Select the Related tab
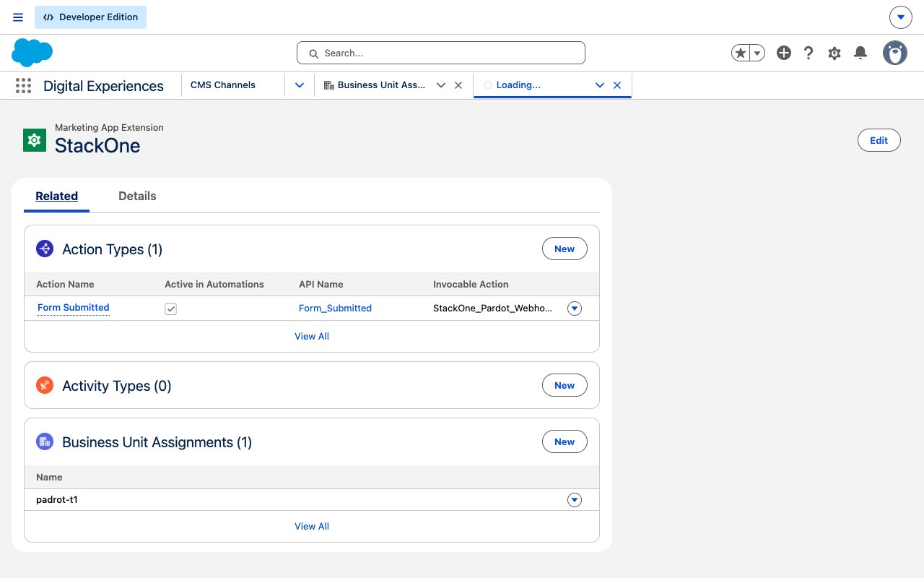 click(x=57, y=196)
